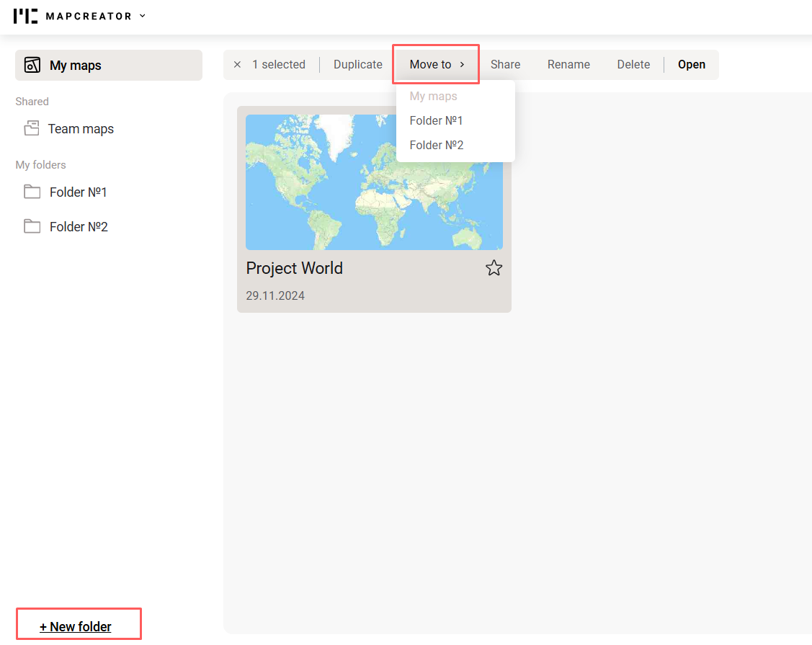Image resolution: width=812 pixels, height=645 pixels.
Task: Choose Folder №2 from the Move to menu
Action: 436,145
